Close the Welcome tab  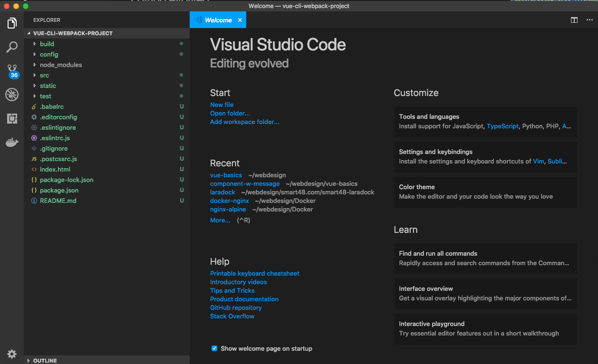tap(240, 20)
